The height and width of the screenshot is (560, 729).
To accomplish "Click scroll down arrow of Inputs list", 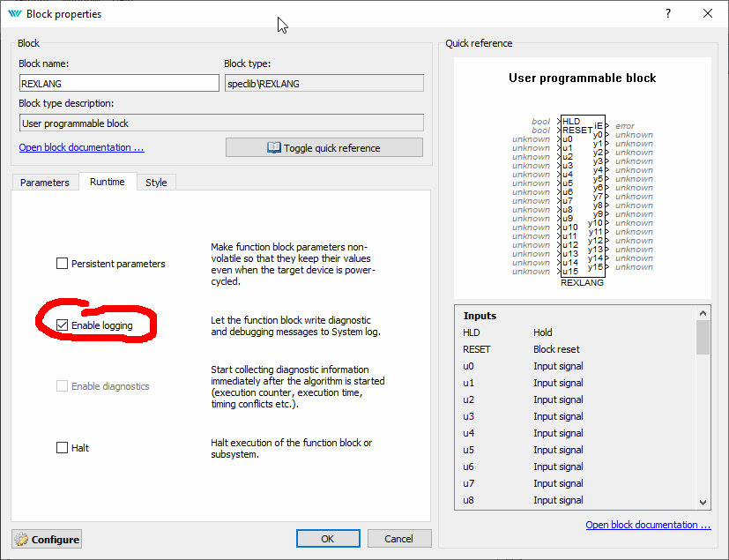I will (x=703, y=503).
